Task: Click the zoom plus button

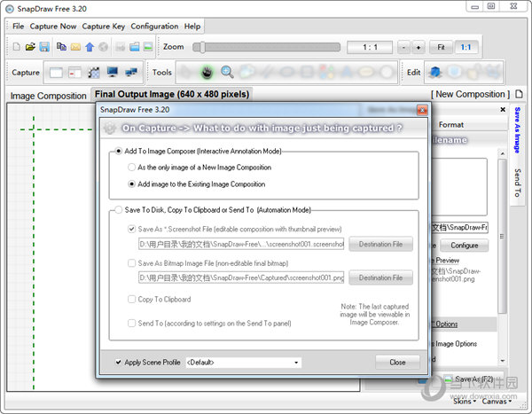Action: tap(418, 47)
